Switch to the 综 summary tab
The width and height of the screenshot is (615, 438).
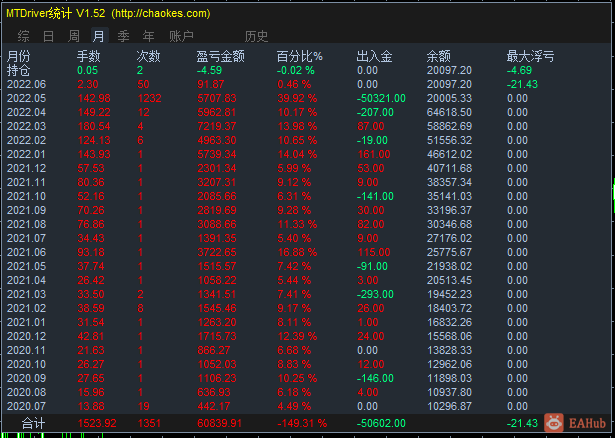point(24,36)
